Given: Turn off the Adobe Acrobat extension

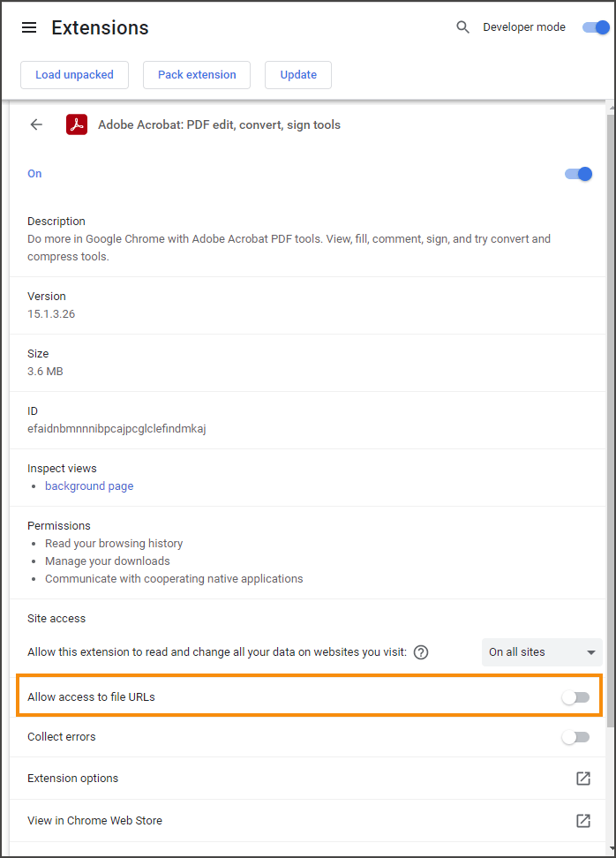Looking at the screenshot, I should click(578, 174).
